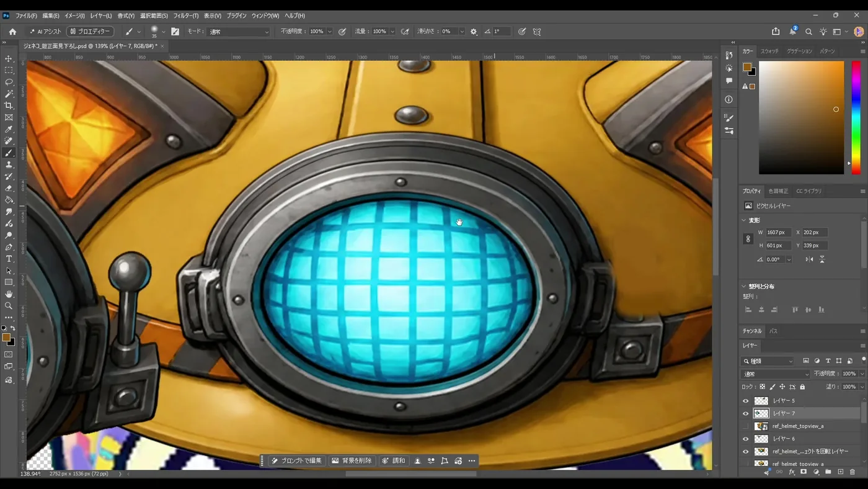Select the Clone Stamp tool
Image resolution: width=868 pixels, height=489 pixels.
click(9, 164)
